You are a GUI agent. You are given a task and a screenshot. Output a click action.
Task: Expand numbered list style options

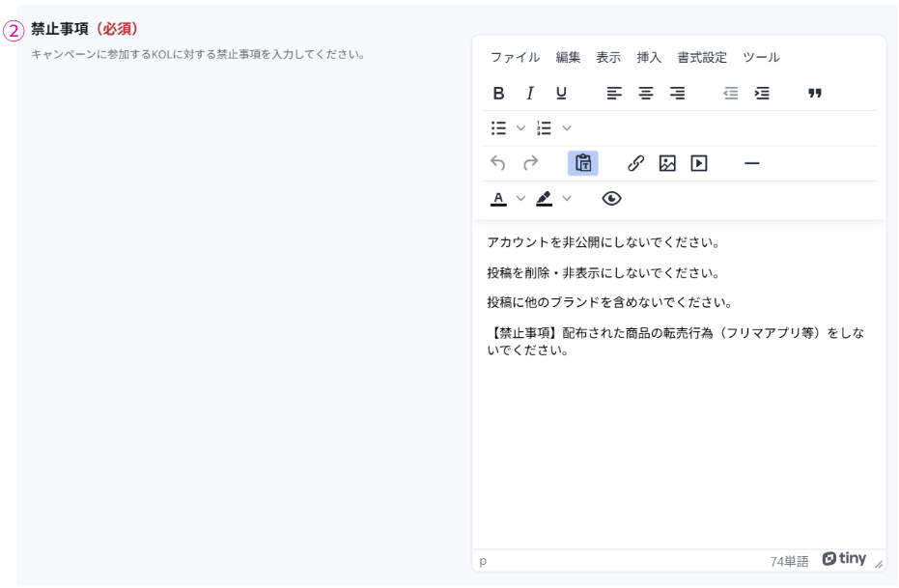[x=567, y=128]
